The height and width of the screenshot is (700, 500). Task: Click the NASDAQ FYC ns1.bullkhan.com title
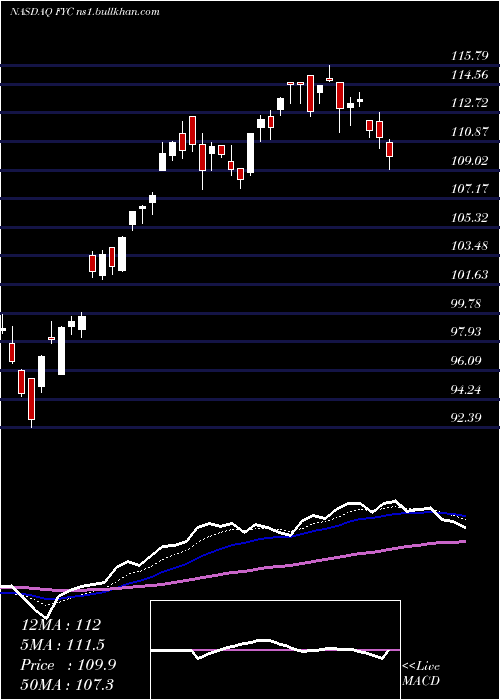click(x=85, y=12)
